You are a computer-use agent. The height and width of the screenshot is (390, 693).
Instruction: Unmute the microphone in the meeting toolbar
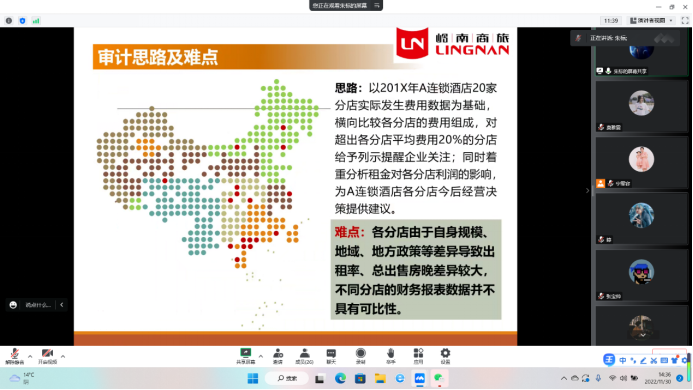[15, 356]
